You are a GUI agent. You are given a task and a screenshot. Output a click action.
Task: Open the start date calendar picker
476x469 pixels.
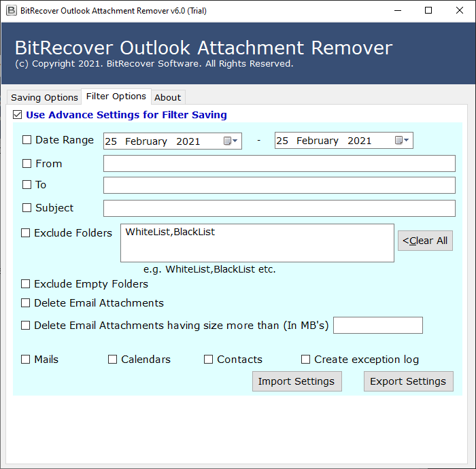coord(231,141)
